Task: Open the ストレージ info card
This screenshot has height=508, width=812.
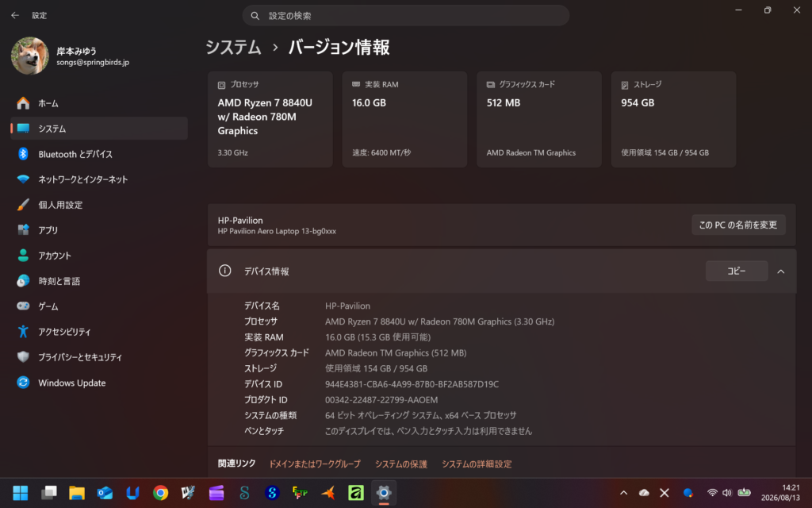Action: [673, 119]
